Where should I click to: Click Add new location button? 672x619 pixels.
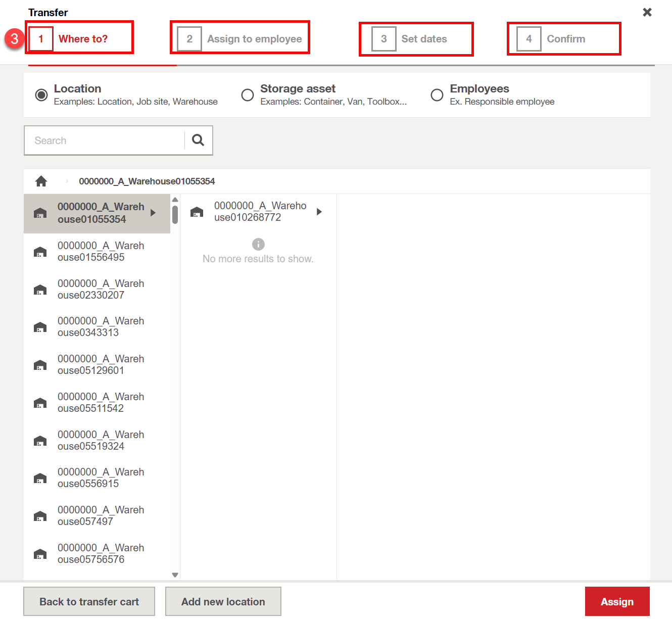coord(223,601)
